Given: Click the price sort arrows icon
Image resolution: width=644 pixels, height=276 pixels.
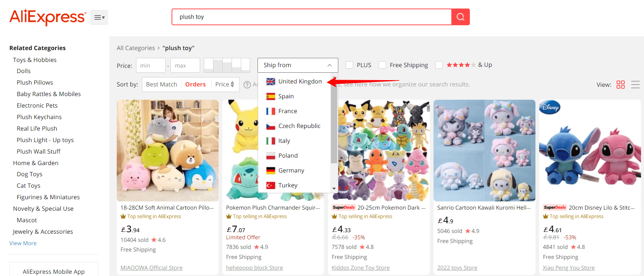Looking at the screenshot, I should [x=232, y=84].
